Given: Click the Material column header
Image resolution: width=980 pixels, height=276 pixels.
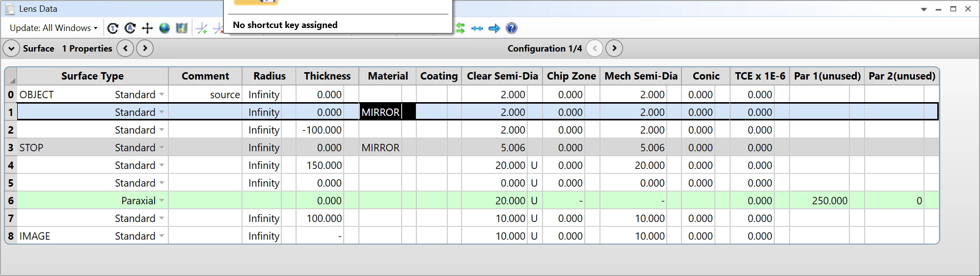Looking at the screenshot, I should pyautogui.click(x=388, y=76).
